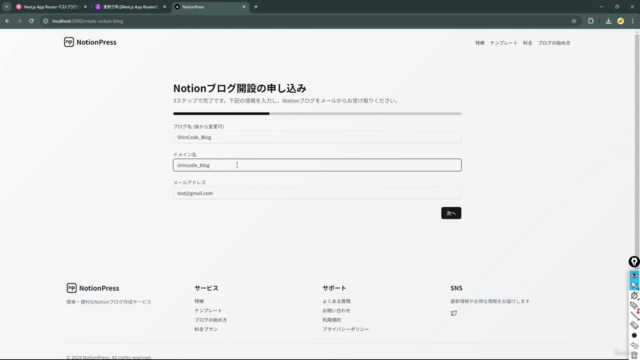The width and height of the screenshot is (640, 360).
Task: Open the footer テンプレート link
Action: click(x=208, y=311)
